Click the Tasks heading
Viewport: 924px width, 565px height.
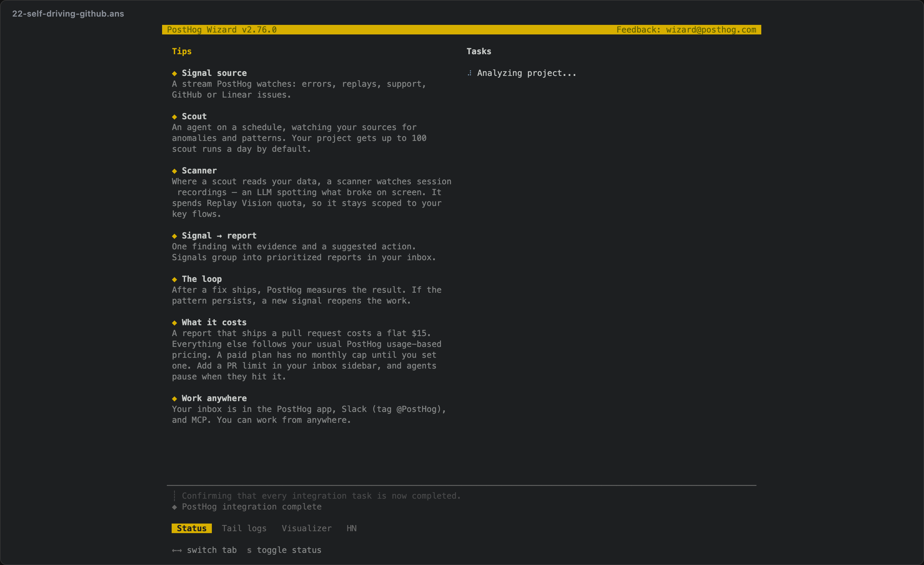coord(479,51)
